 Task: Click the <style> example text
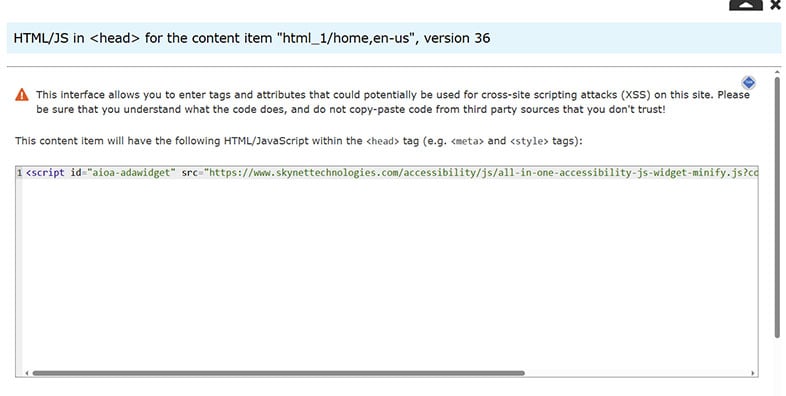tap(529, 141)
